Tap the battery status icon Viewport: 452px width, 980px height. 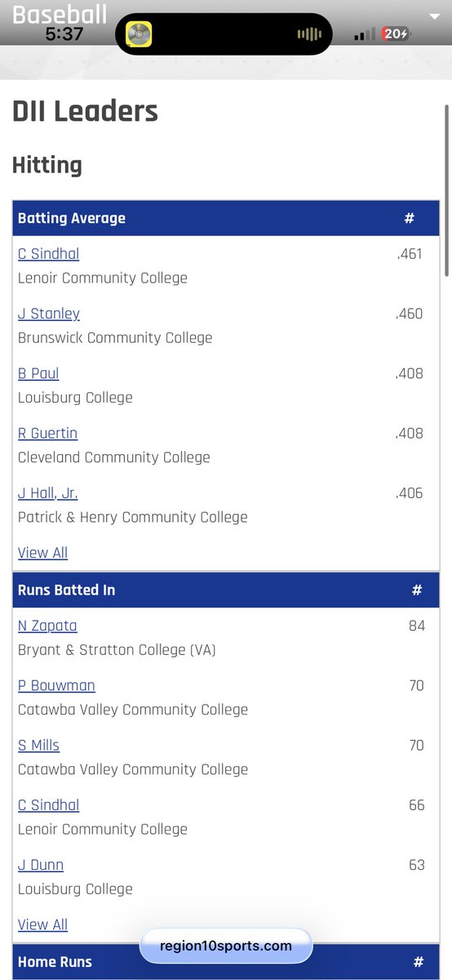(397, 34)
